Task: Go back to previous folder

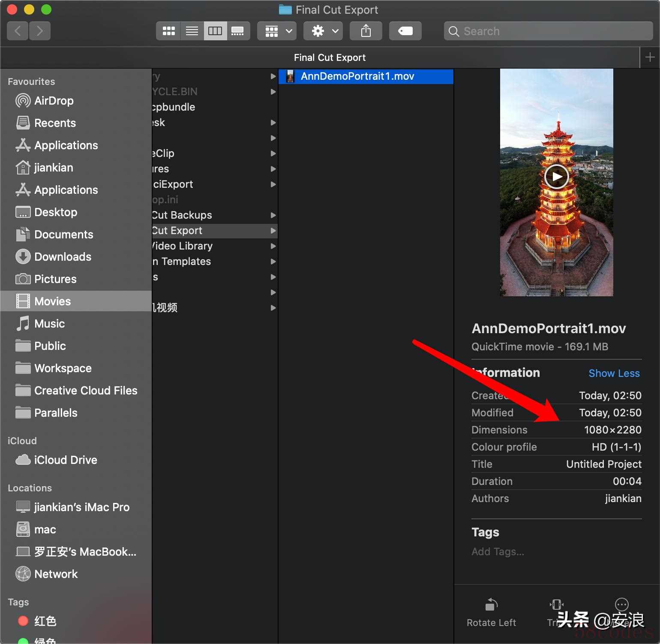Action: (18, 31)
